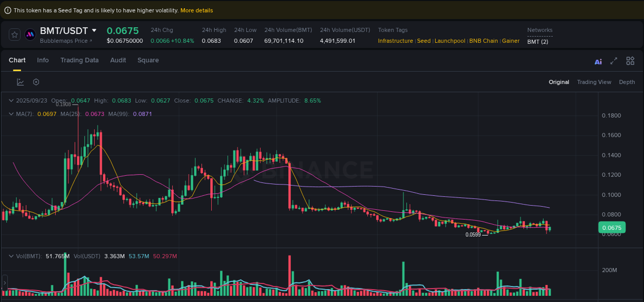Switch to the Trading Data tab
This screenshot has height=302, width=644.
click(79, 60)
